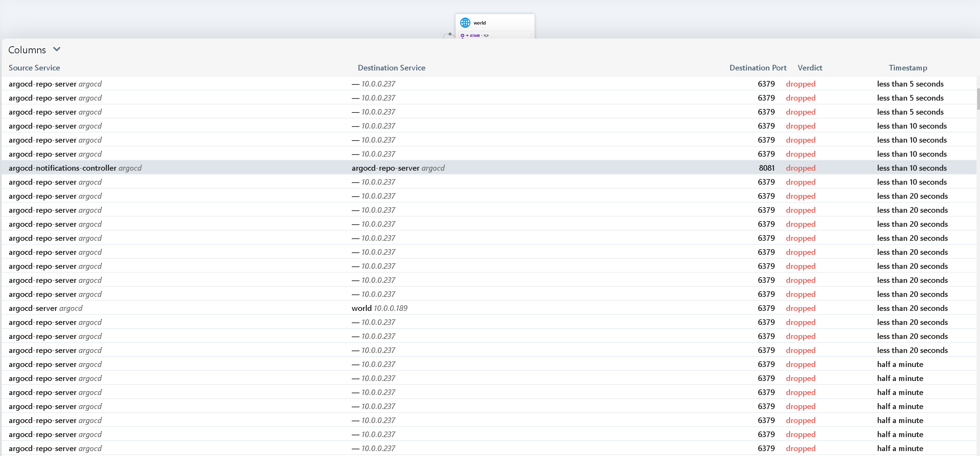
Task: Click the gray connector node beside world card
Action: (450, 34)
